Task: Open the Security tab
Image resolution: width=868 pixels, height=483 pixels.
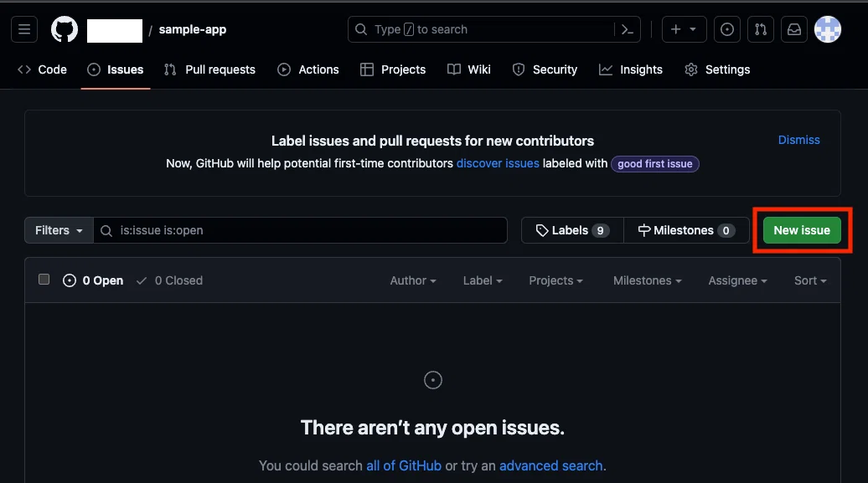Action: tap(545, 69)
